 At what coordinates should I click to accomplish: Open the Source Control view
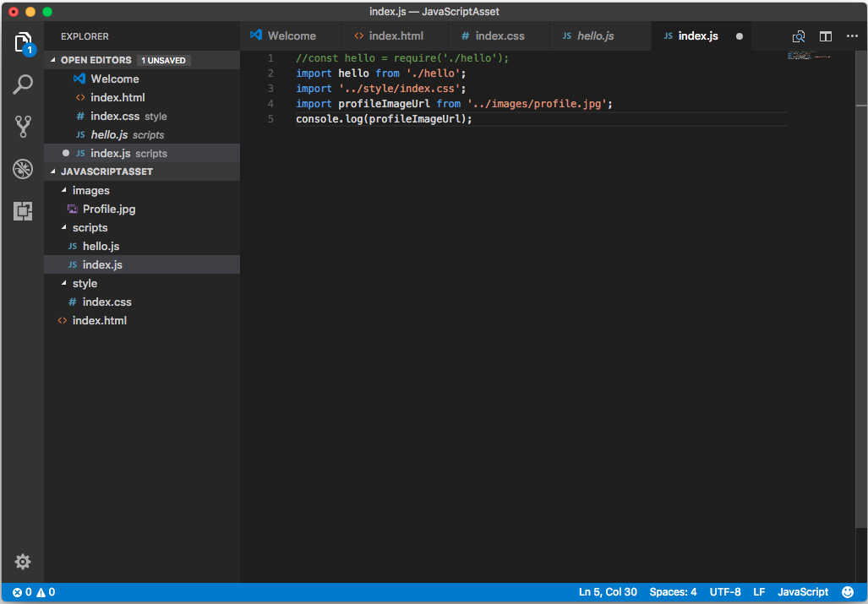[23, 127]
